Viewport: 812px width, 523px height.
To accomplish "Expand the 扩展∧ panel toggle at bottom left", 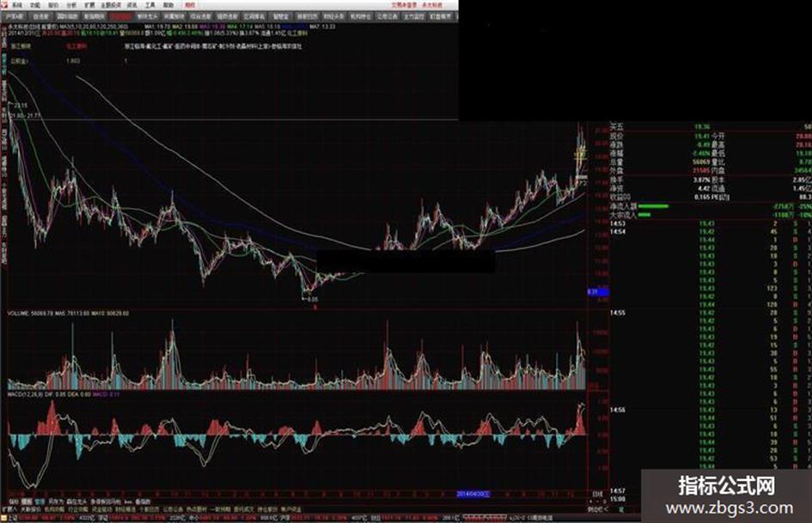I will (x=9, y=509).
